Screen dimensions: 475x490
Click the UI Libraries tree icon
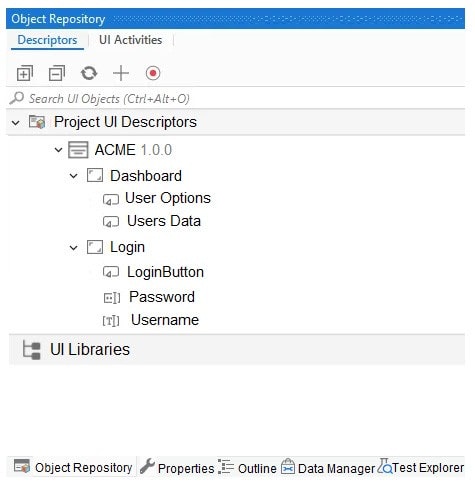32,350
